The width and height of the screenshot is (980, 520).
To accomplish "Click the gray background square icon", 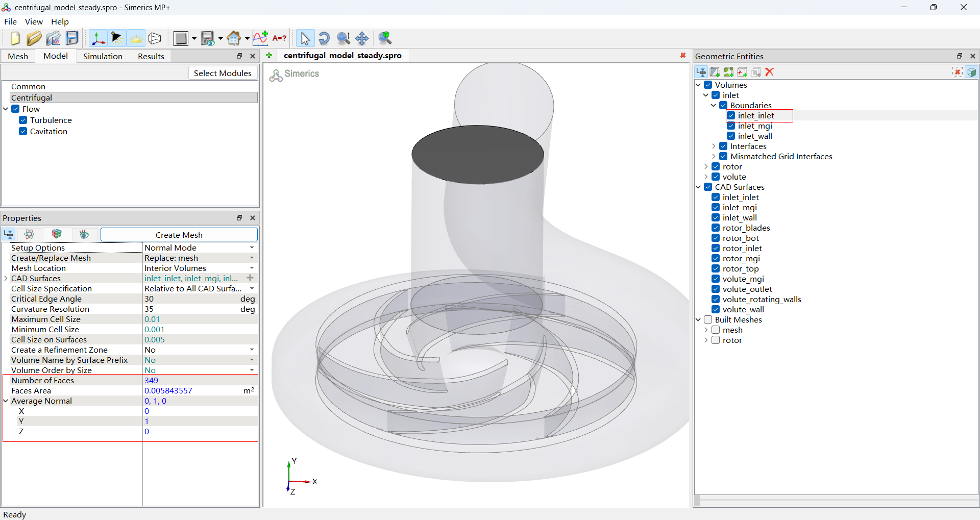I will pyautogui.click(x=181, y=38).
